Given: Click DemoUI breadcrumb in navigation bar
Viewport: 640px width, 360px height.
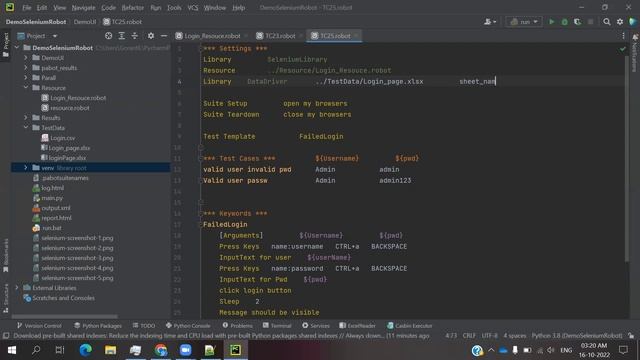Looking at the screenshot, I should [84, 22].
